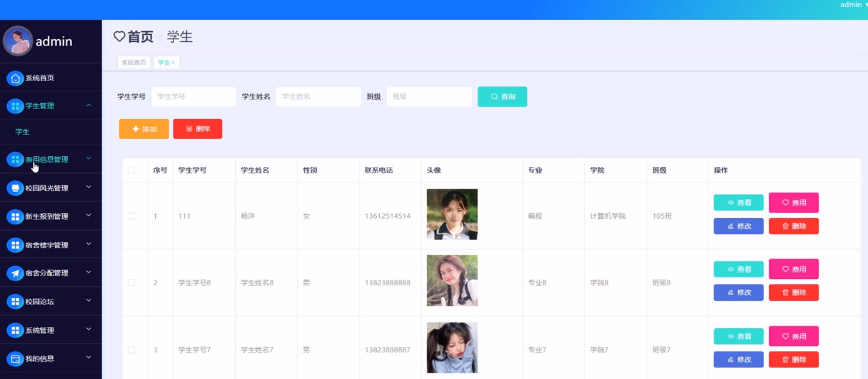The image size is (868, 379).
Task: Open 学生姓名7's avatar photo thumbnail
Action: [452, 348]
